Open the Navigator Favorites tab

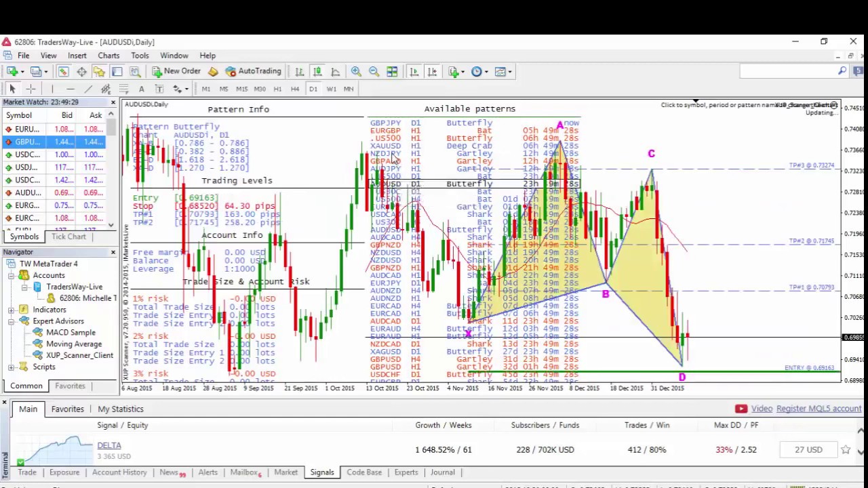coord(70,386)
